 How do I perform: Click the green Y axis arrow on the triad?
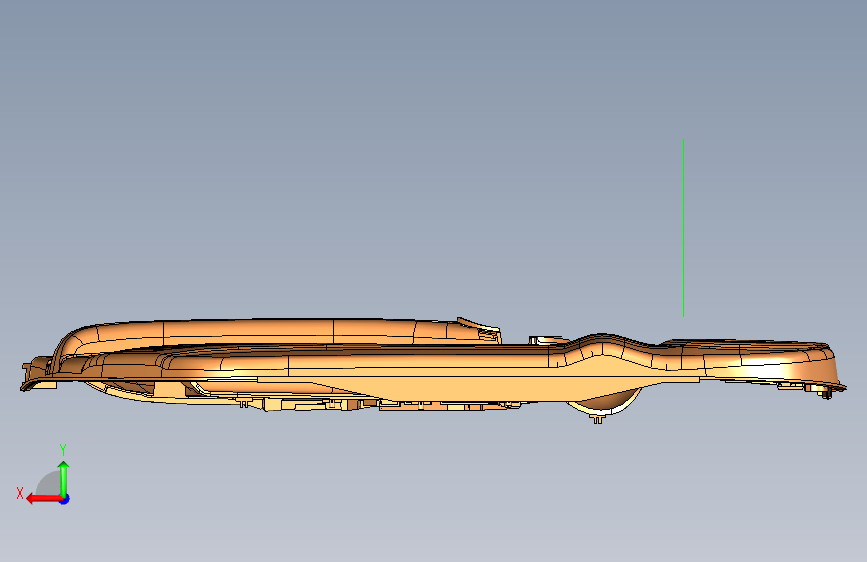(x=64, y=478)
